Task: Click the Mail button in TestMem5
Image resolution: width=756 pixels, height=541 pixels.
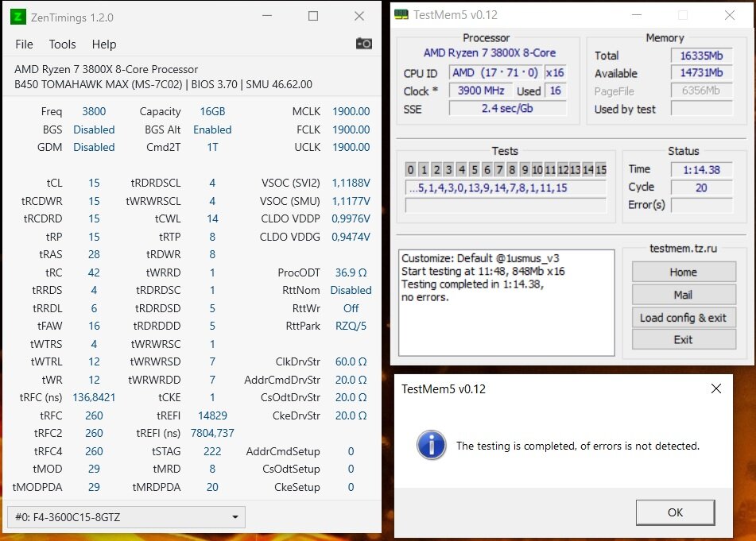Action: point(684,295)
